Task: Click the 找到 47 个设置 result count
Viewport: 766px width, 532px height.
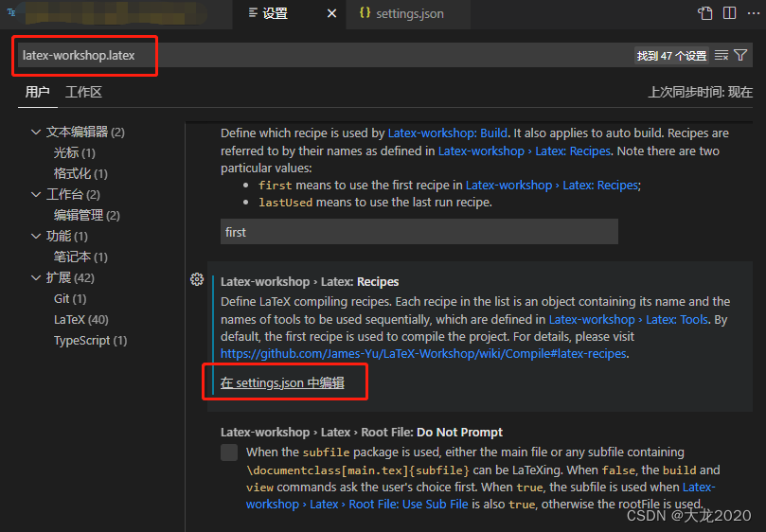Action: pyautogui.click(x=671, y=56)
